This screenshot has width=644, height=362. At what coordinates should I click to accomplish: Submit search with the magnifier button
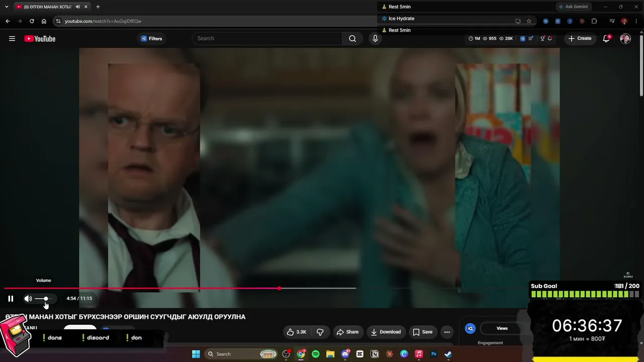352,38
